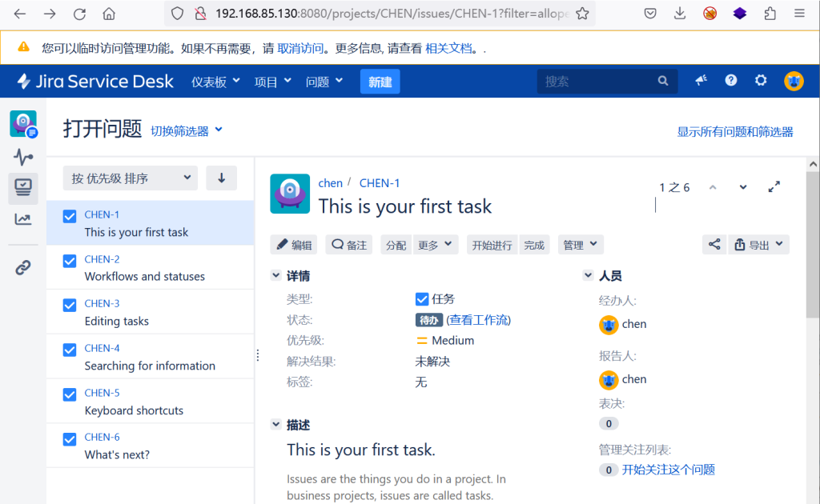Click the browser address bar URL
Image resolution: width=820 pixels, height=504 pixels.
[392, 14]
